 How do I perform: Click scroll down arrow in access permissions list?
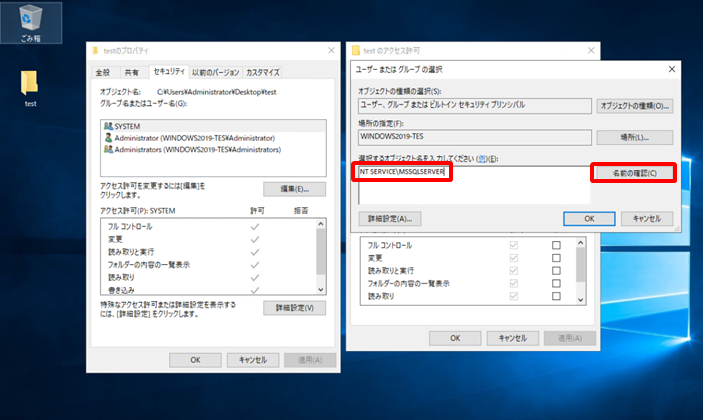click(x=581, y=300)
